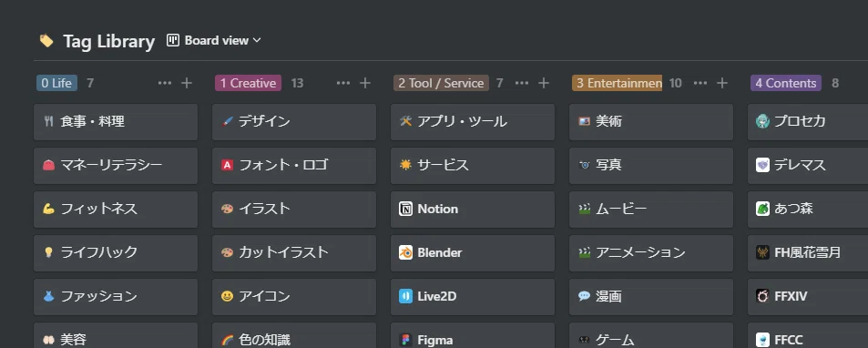Click the Blender logo icon
The height and width of the screenshot is (348, 868).
coord(406,252)
